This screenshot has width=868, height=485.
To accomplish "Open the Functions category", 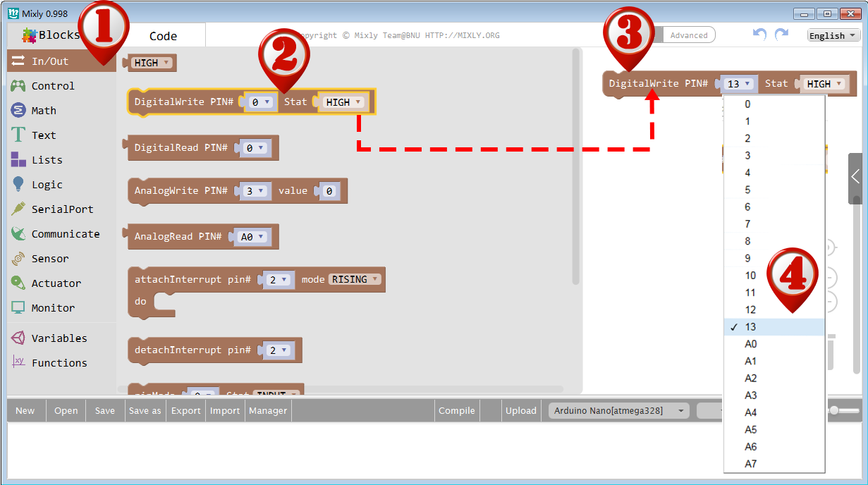I will (62, 363).
